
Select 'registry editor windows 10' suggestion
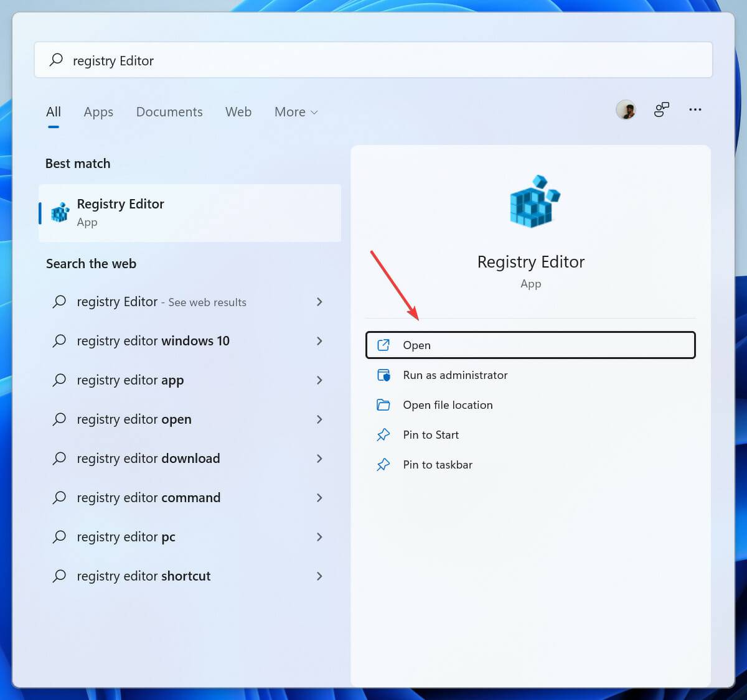point(190,341)
